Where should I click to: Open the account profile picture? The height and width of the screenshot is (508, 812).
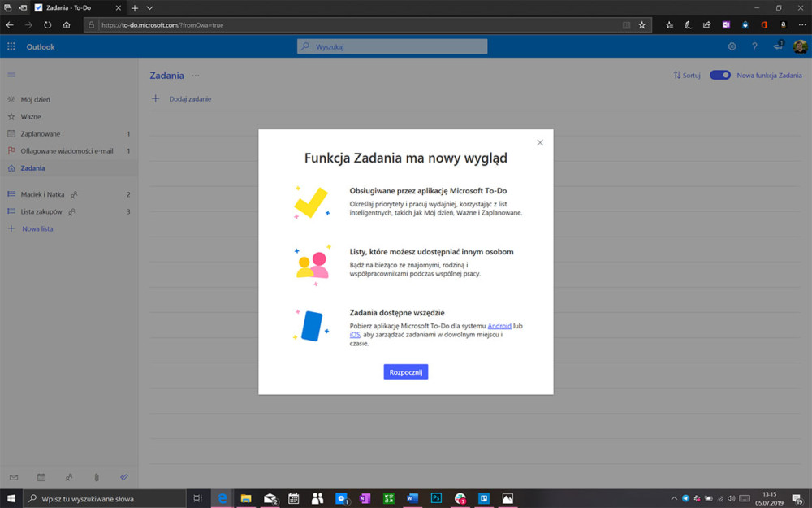tap(800, 46)
